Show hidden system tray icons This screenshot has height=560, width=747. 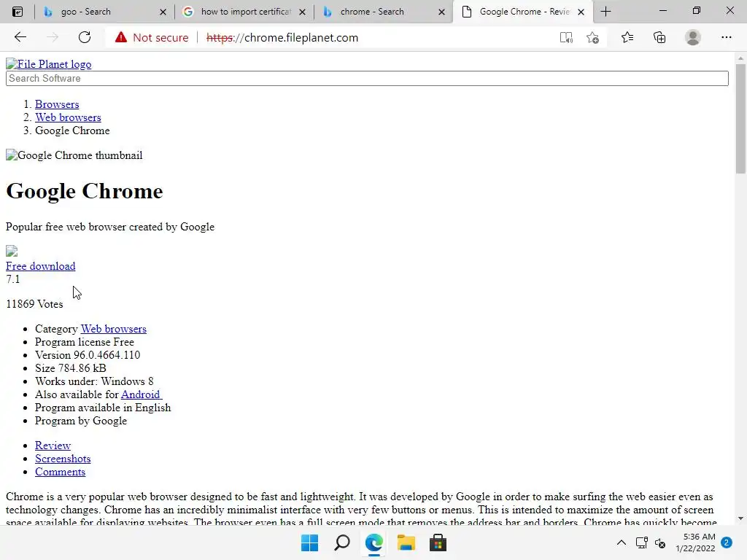[622, 542]
